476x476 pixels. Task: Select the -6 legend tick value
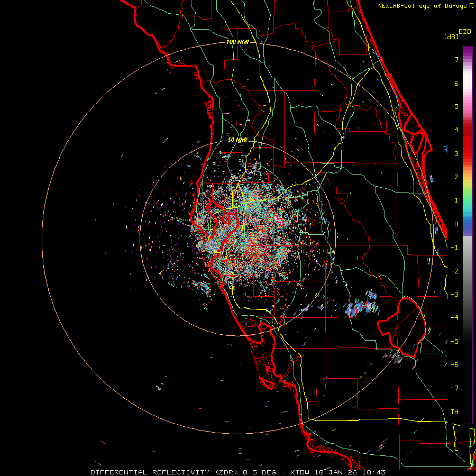454,365
